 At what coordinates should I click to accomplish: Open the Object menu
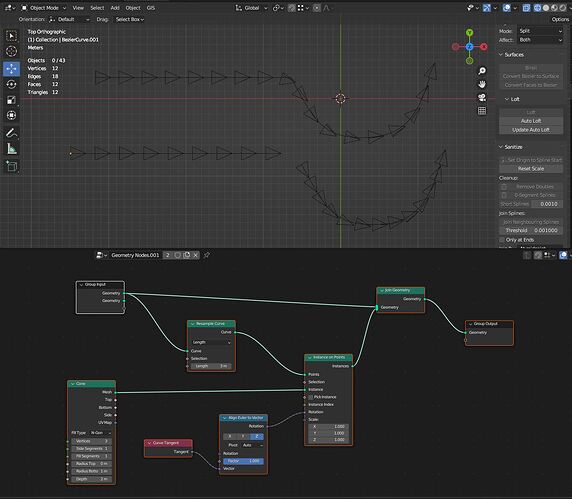pos(133,8)
